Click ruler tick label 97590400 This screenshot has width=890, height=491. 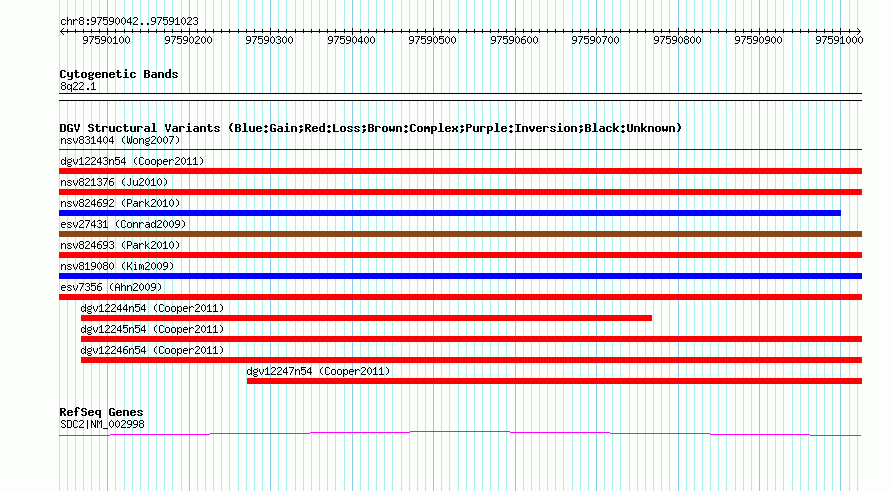tap(351, 40)
